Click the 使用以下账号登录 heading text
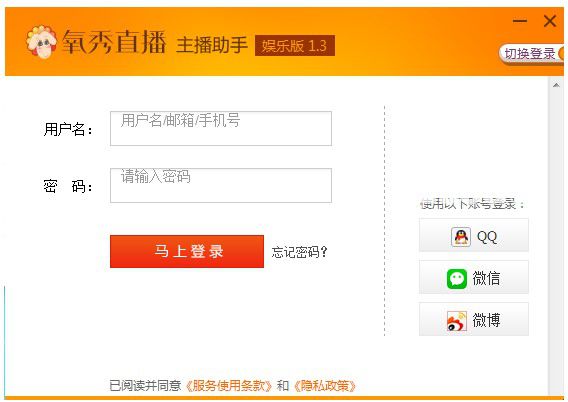568x402 pixels. click(x=472, y=204)
